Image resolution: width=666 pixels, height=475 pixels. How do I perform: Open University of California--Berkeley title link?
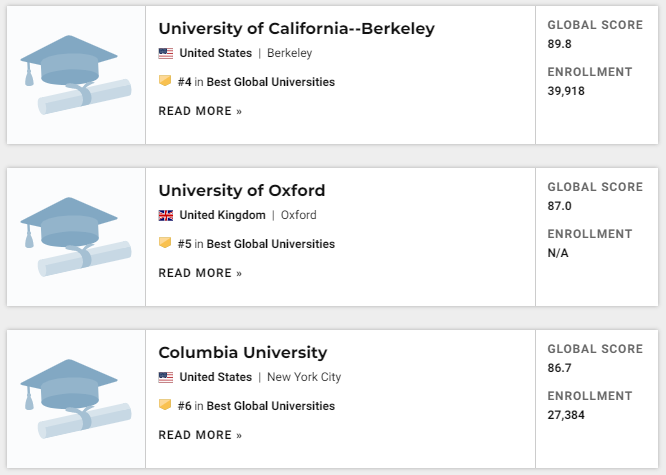[296, 28]
